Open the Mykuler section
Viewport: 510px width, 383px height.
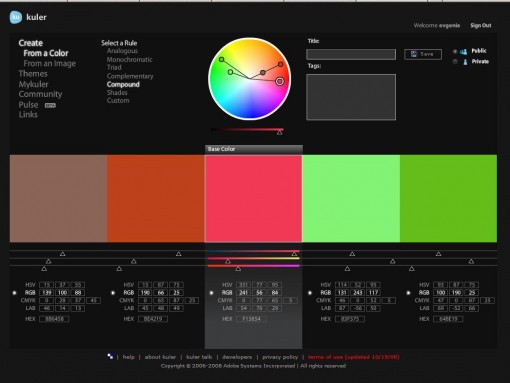click(33, 84)
